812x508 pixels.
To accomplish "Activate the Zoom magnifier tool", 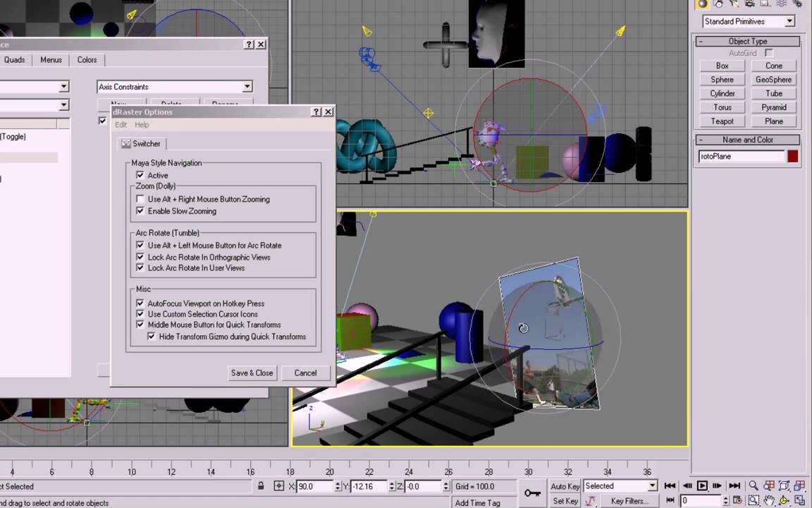I will click(x=753, y=485).
